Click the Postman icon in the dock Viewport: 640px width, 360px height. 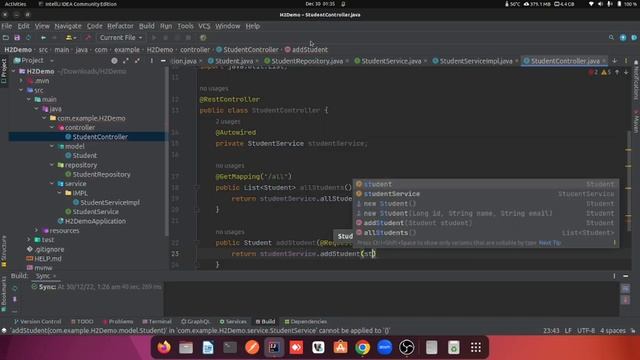tap(252, 347)
